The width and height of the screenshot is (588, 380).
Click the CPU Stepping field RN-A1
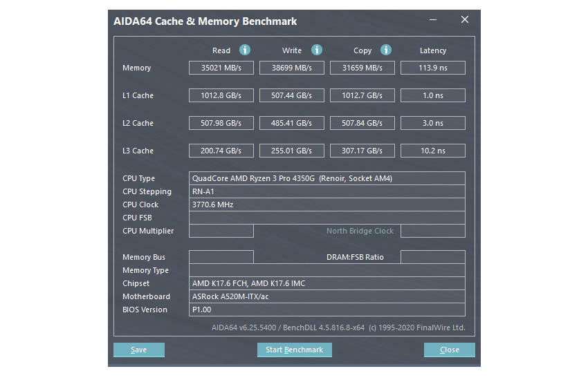point(327,191)
